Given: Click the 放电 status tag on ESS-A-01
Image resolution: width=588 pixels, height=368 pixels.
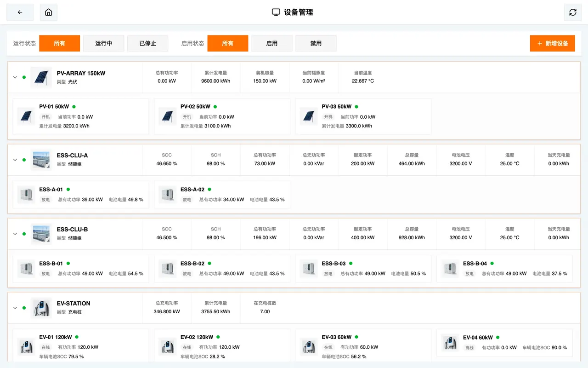Looking at the screenshot, I should (45, 200).
